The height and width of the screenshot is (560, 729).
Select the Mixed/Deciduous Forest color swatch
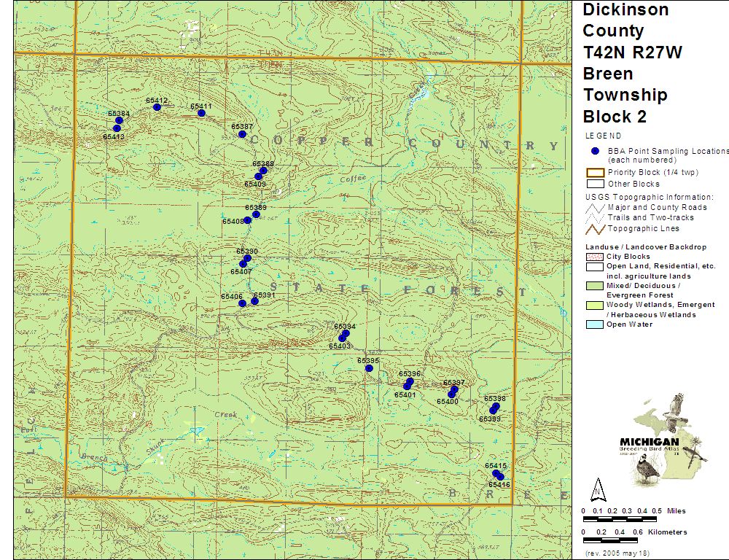click(x=596, y=286)
